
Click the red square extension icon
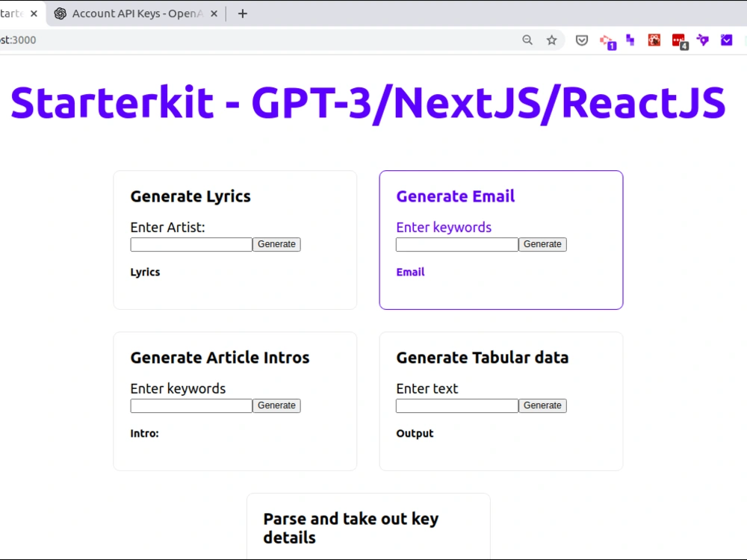(654, 40)
